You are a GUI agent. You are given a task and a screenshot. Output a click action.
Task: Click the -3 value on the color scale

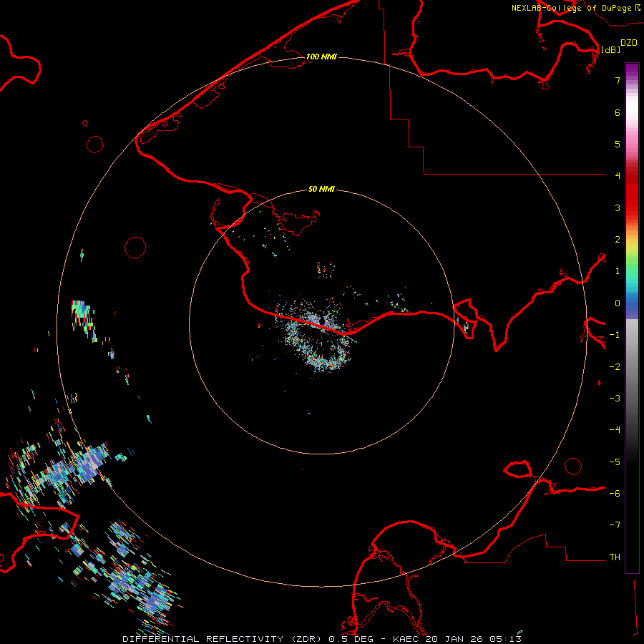coord(615,399)
